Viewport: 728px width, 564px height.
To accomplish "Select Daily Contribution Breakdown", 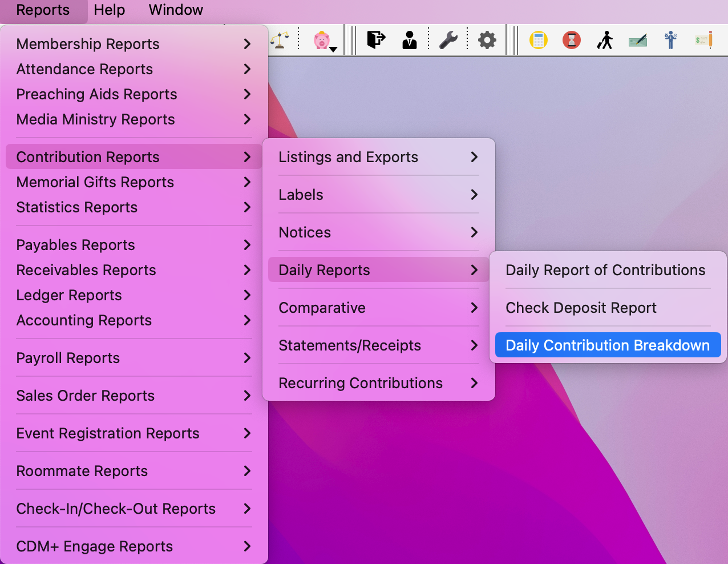I will coord(607,345).
